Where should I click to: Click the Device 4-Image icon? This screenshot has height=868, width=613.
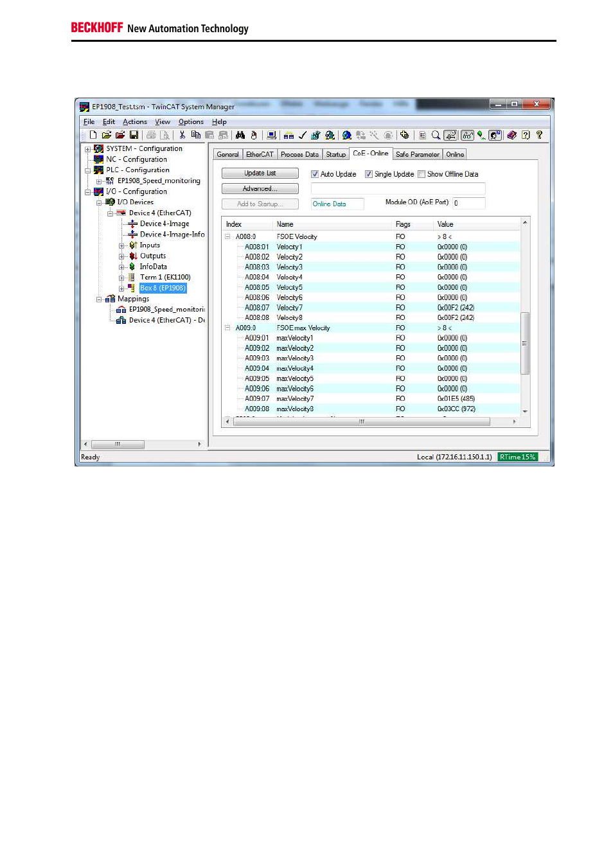(x=132, y=224)
